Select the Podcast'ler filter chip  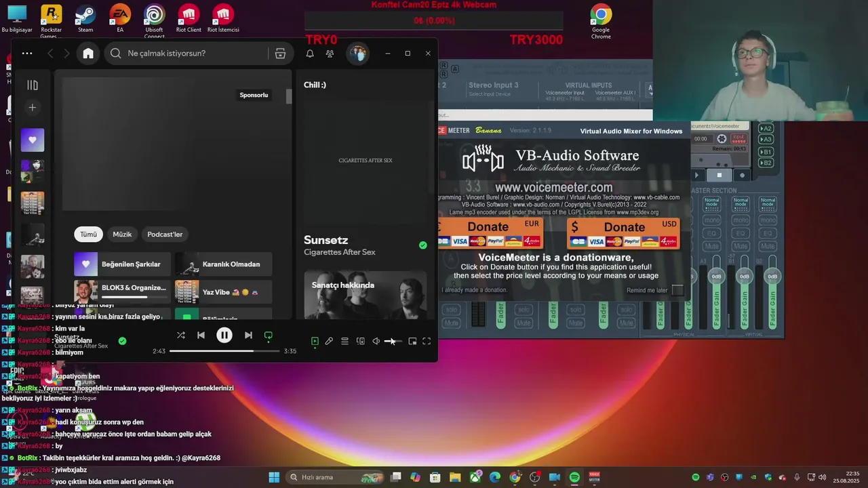[165, 235]
